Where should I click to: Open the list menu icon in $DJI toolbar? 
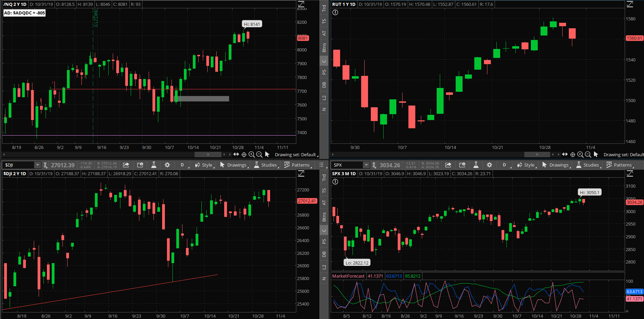point(321,165)
